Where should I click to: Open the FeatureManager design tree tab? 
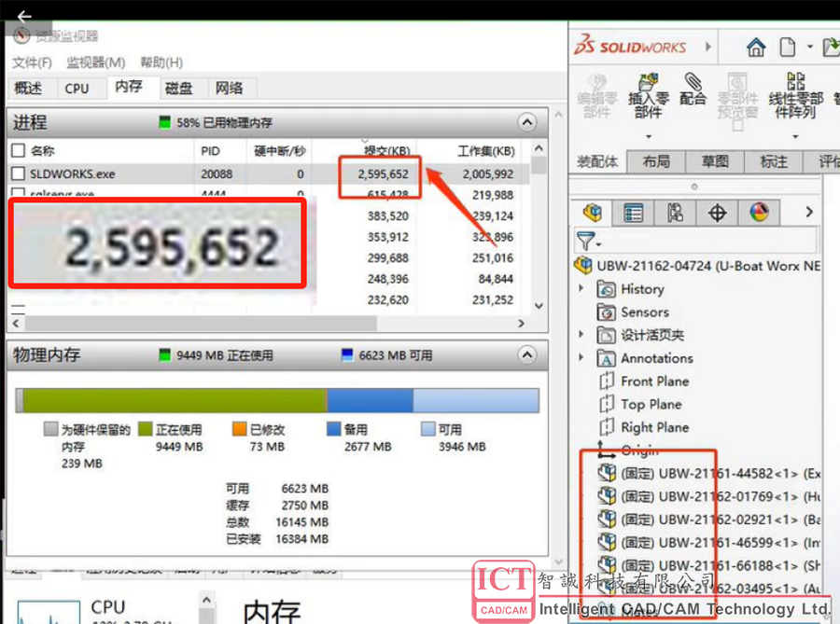592,213
